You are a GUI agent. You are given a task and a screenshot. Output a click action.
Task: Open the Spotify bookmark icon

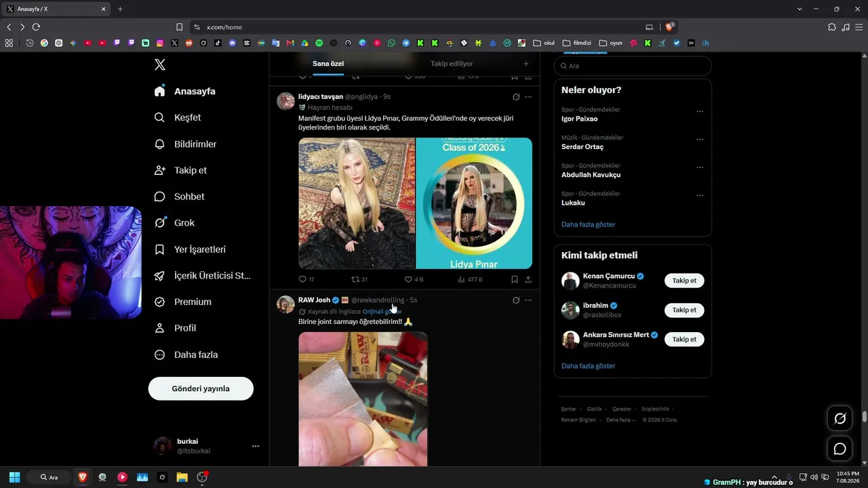(x=319, y=43)
